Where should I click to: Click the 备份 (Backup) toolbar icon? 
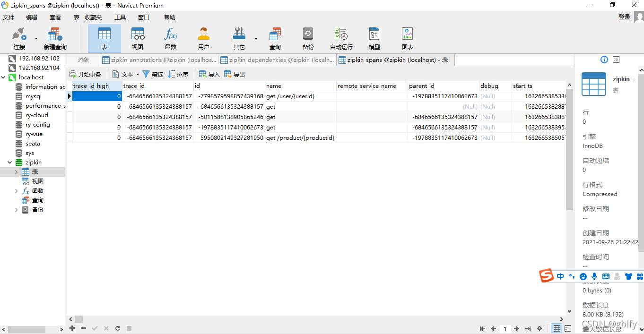coord(308,38)
